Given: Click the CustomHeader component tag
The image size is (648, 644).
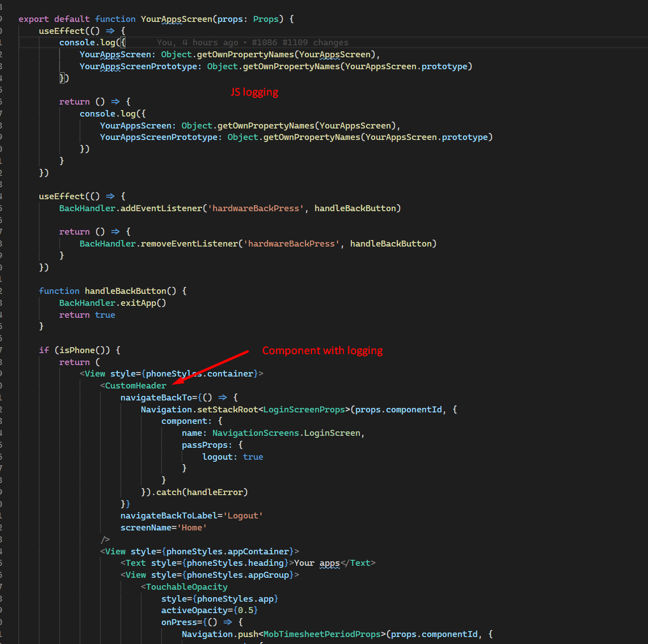Looking at the screenshot, I should [135, 385].
